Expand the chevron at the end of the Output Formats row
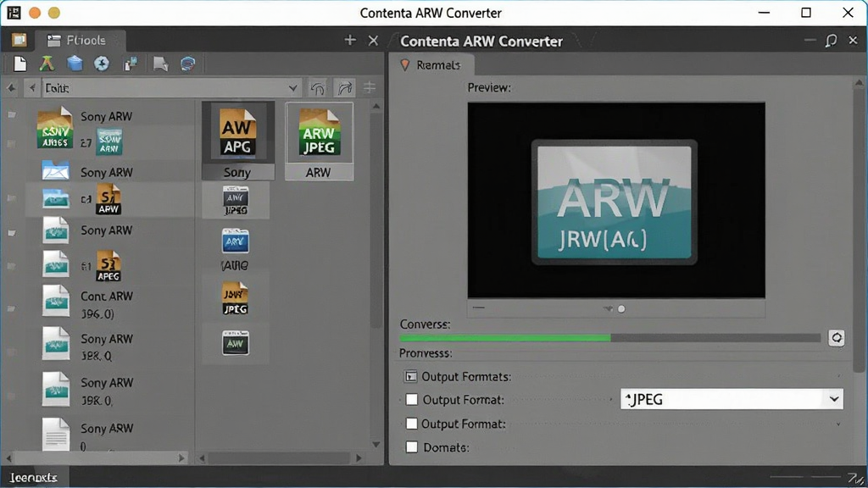Viewport: 868px width, 488px height. pyautogui.click(x=838, y=377)
